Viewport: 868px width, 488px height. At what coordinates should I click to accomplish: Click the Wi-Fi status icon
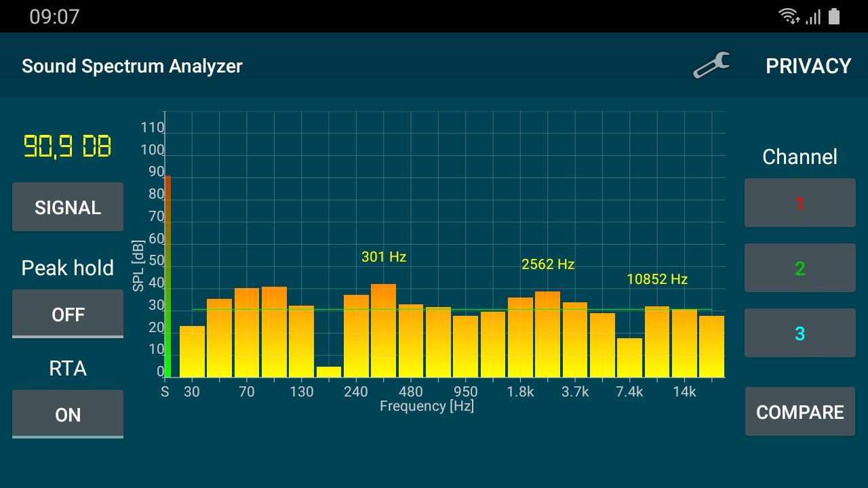click(x=789, y=16)
